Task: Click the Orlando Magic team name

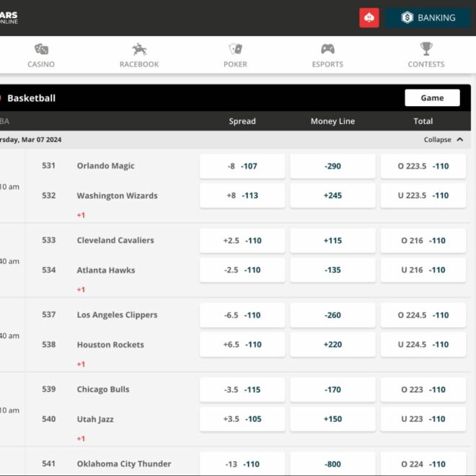Action: [x=105, y=166]
